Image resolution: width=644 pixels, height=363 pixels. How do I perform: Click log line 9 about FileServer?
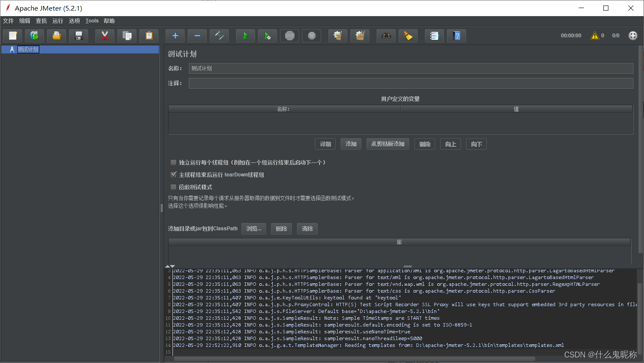click(306, 311)
